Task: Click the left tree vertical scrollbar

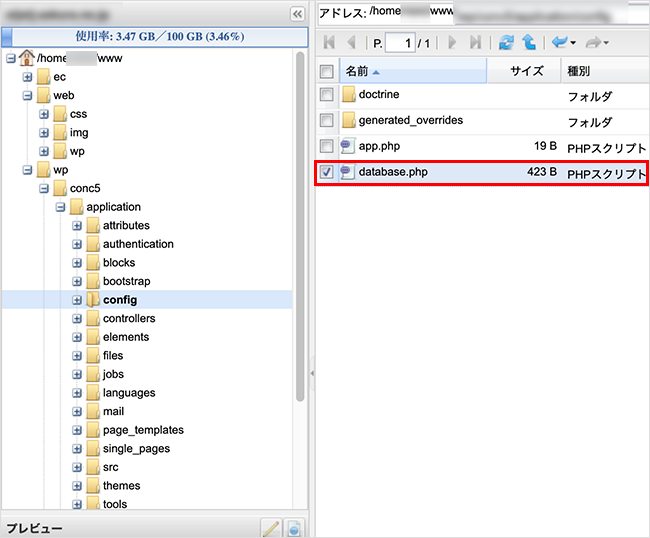Action: pyautogui.click(x=300, y=230)
